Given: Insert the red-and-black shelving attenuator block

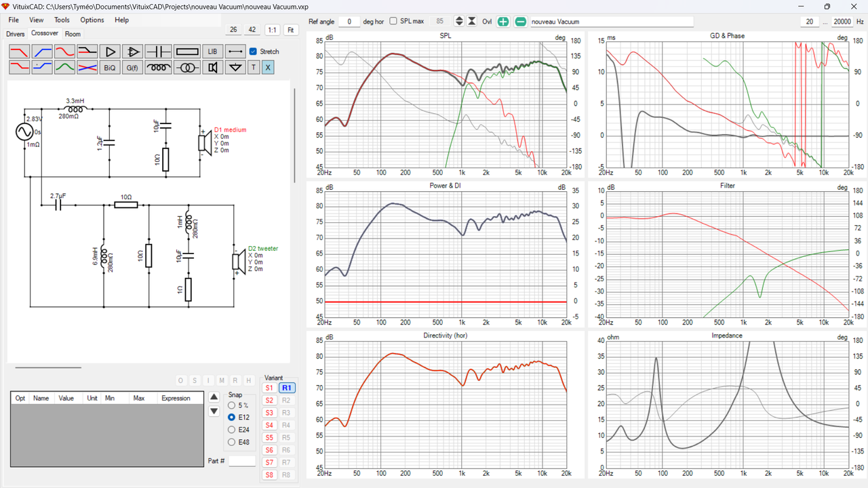Looking at the screenshot, I should pyautogui.click(x=87, y=52).
